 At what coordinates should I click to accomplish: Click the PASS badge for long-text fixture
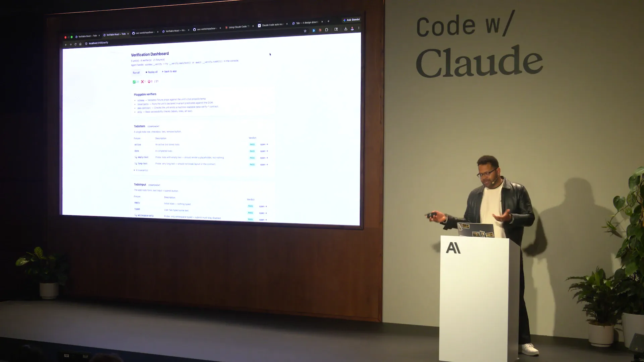point(252,165)
